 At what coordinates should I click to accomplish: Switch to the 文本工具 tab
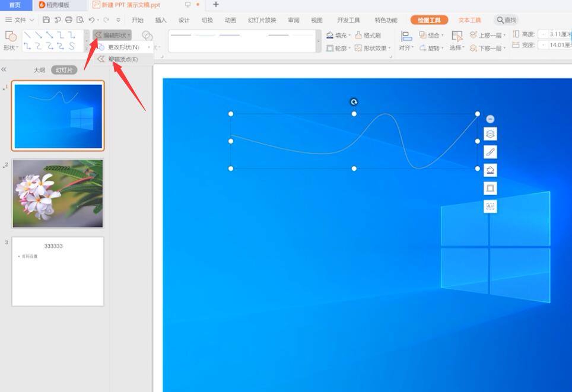coord(469,20)
